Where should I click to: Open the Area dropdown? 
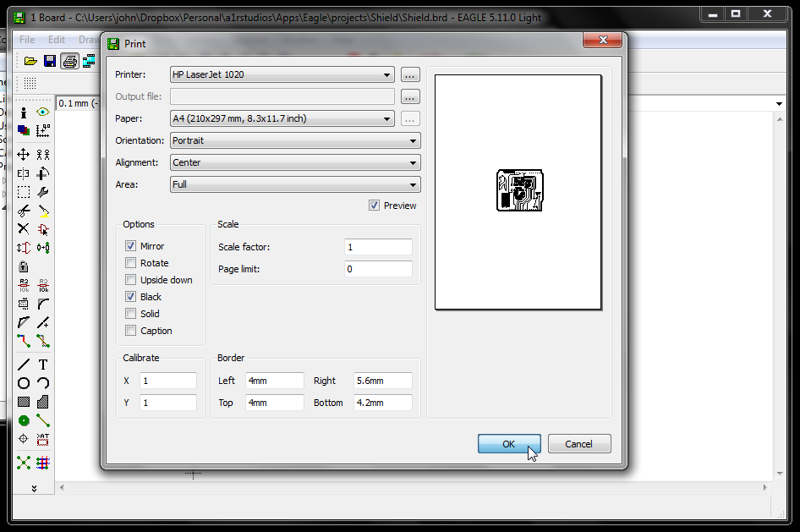tap(295, 184)
